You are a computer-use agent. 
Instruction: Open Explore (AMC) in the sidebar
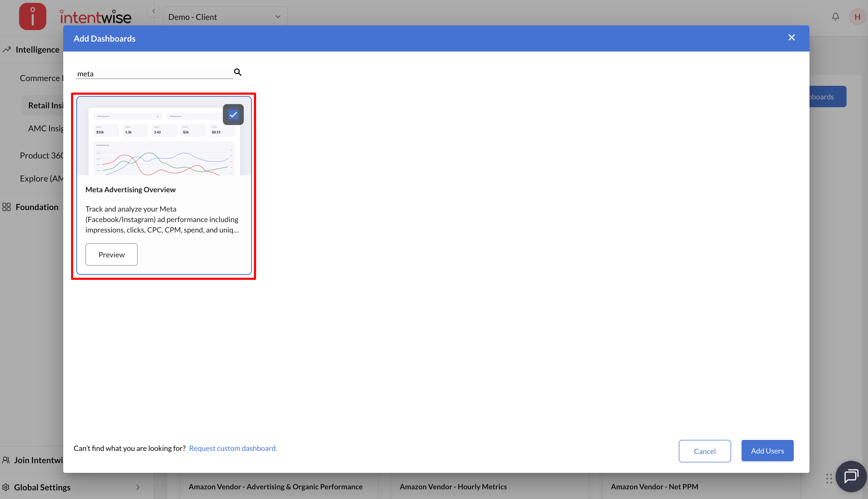pyautogui.click(x=42, y=179)
